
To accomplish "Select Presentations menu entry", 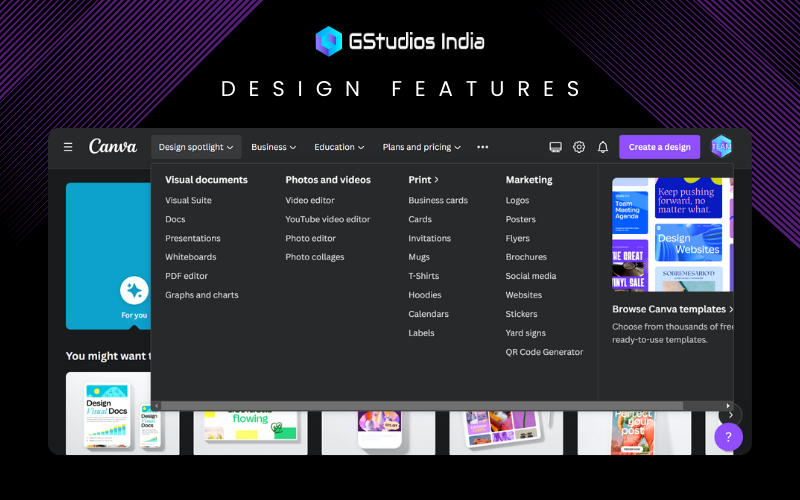I will tap(193, 238).
